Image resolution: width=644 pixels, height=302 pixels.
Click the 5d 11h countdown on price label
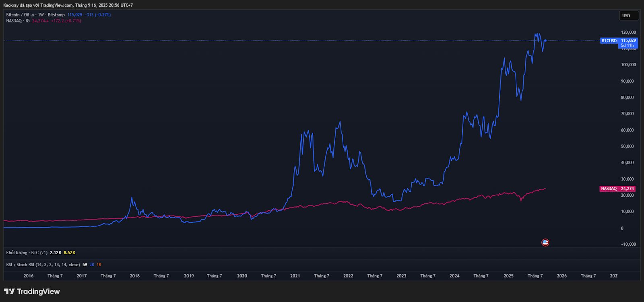pyautogui.click(x=627, y=45)
